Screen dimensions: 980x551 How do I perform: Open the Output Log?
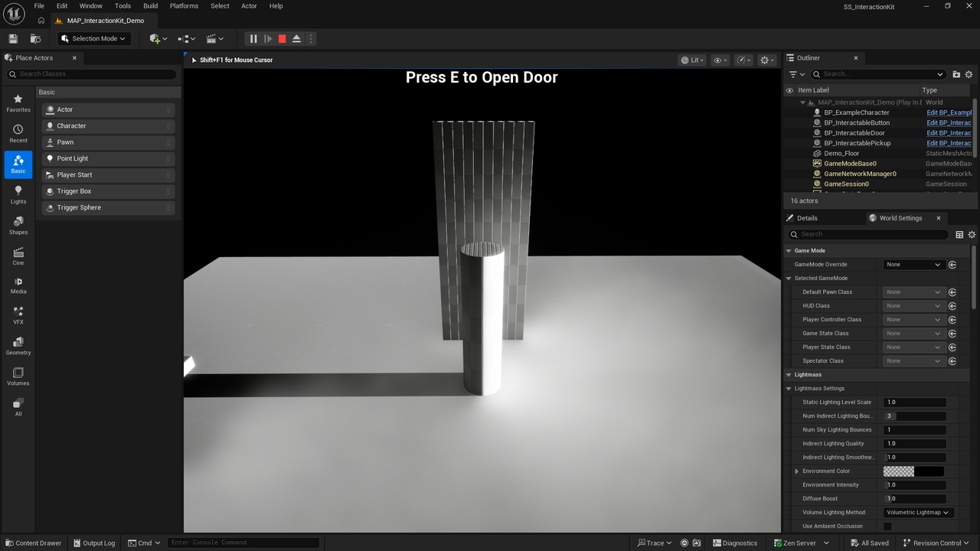[x=93, y=543]
